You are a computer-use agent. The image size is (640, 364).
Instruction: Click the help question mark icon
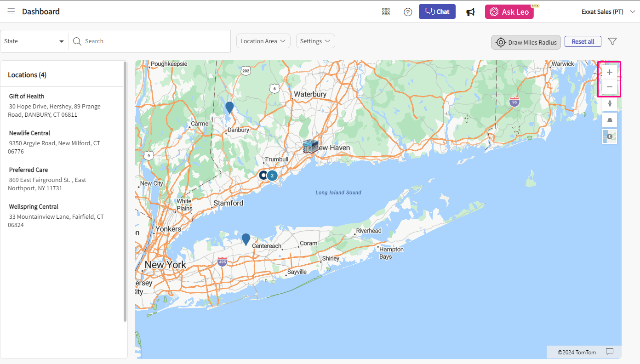pyautogui.click(x=408, y=12)
